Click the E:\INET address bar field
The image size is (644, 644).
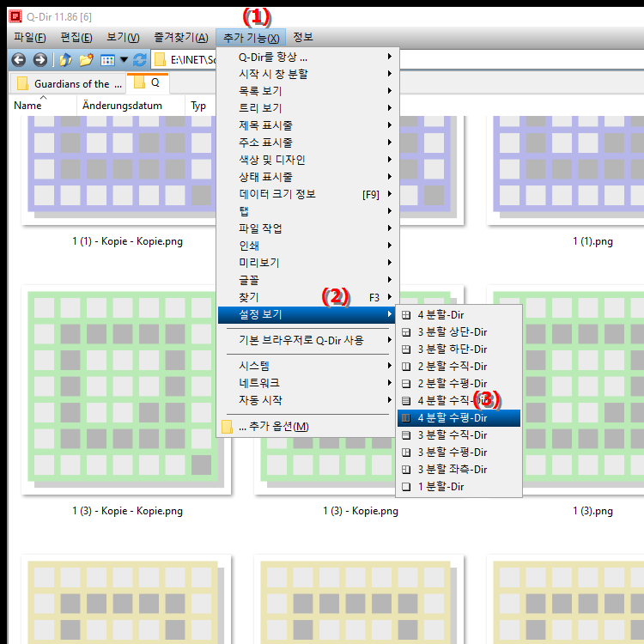(x=184, y=60)
